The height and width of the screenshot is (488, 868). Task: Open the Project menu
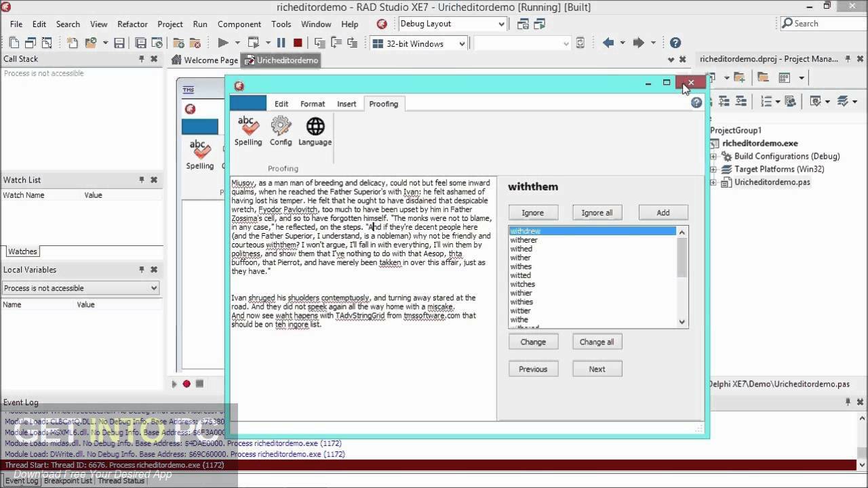tap(170, 24)
